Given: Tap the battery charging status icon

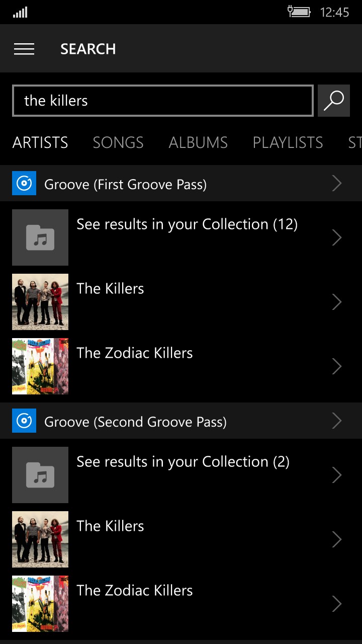Looking at the screenshot, I should [299, 12].
